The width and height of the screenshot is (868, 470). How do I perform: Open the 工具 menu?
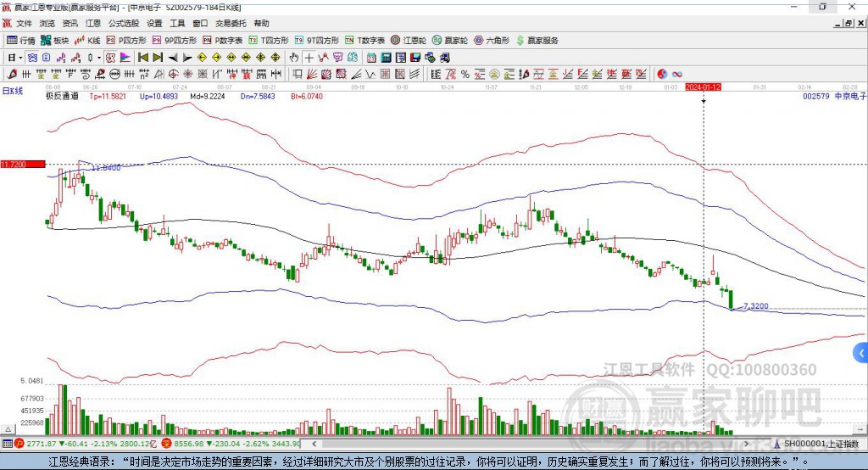[177, 23]
